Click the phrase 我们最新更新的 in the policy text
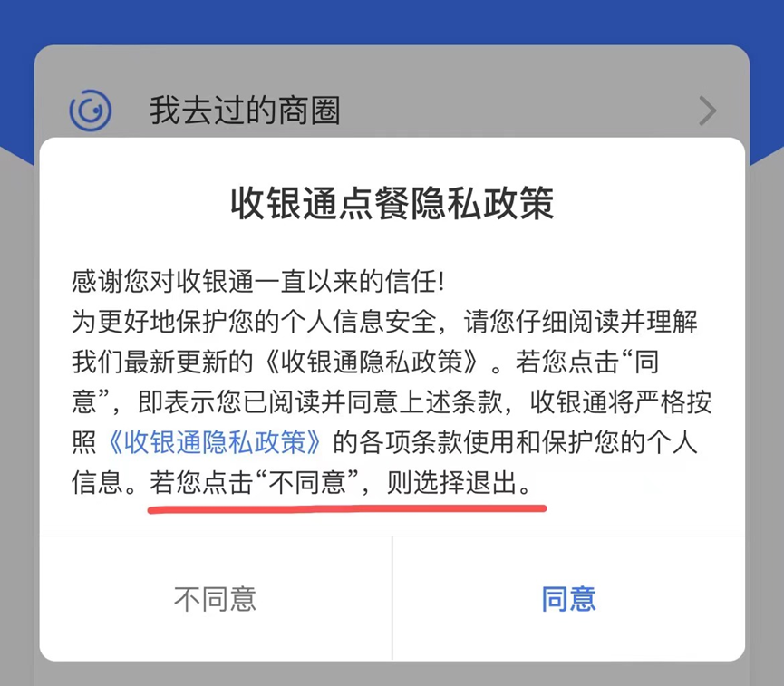The image size is (784, 686). click(162, 362)
